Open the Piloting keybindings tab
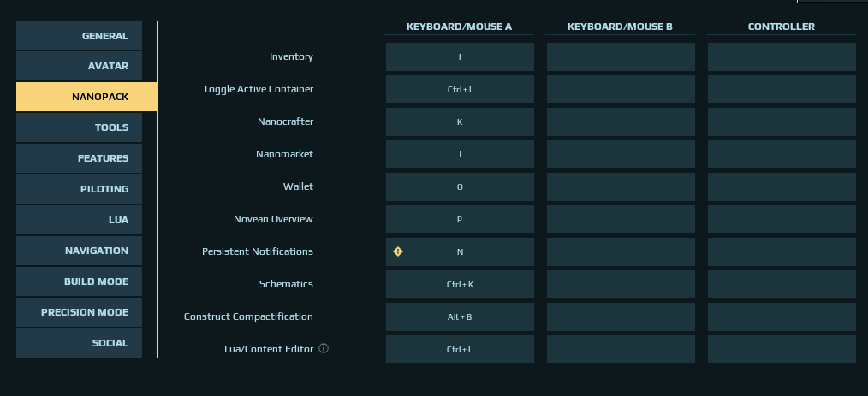Screen dimensions: 868x396 coord(79,189)
